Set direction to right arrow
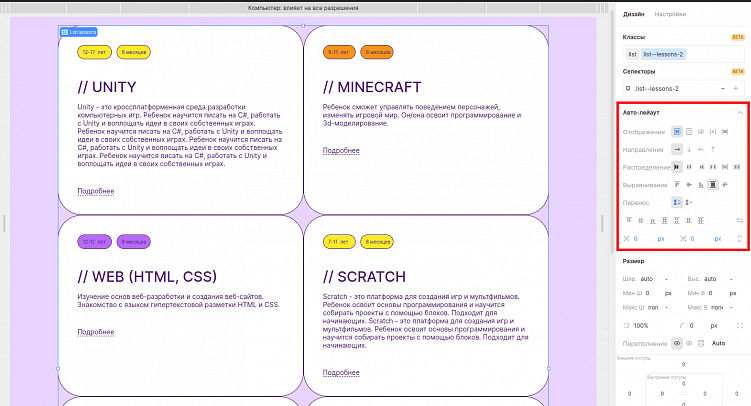751x406 pixels. [677, 149]
